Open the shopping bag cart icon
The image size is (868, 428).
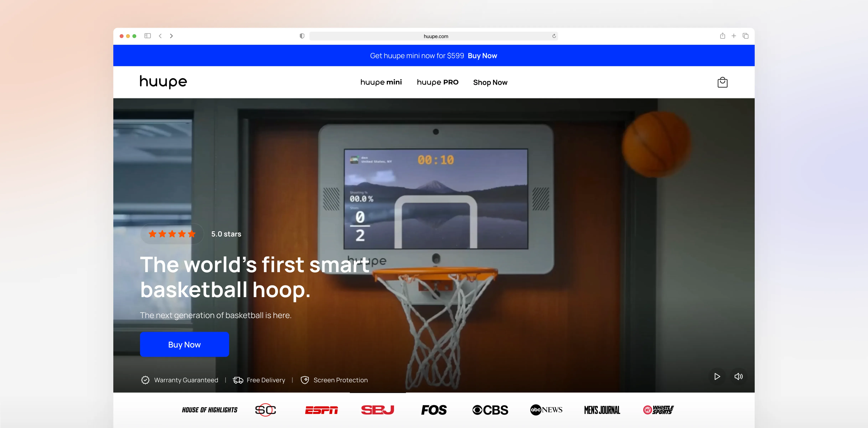pos(722,82)
